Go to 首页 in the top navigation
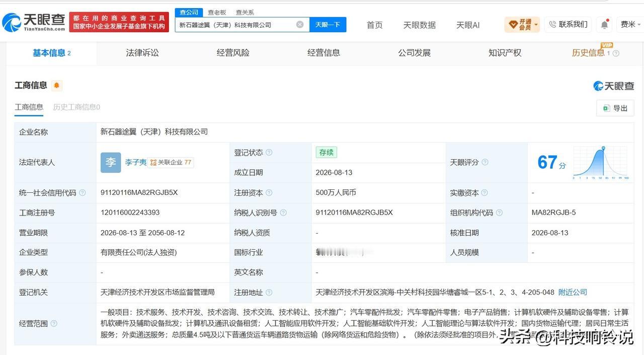 click(374, 25)
